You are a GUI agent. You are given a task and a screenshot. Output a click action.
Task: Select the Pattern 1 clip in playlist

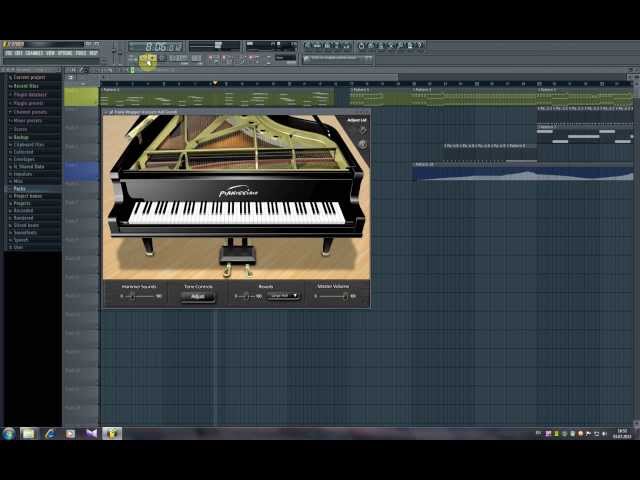tap(218, 97)
